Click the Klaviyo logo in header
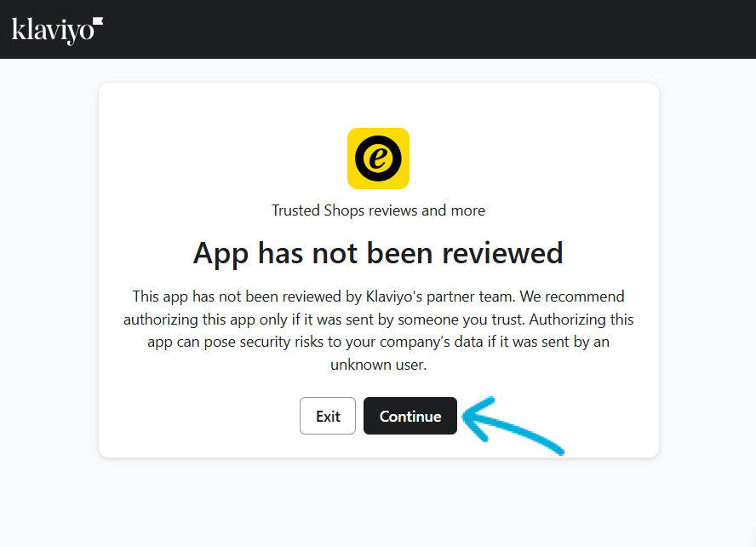Screen dimensions: 756x547 (57, 31)
